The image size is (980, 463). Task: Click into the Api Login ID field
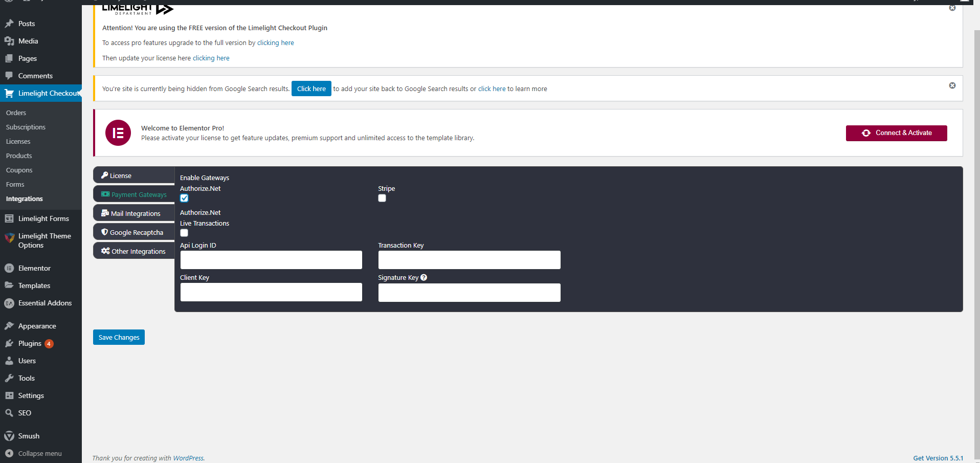[x=271, y=260]
